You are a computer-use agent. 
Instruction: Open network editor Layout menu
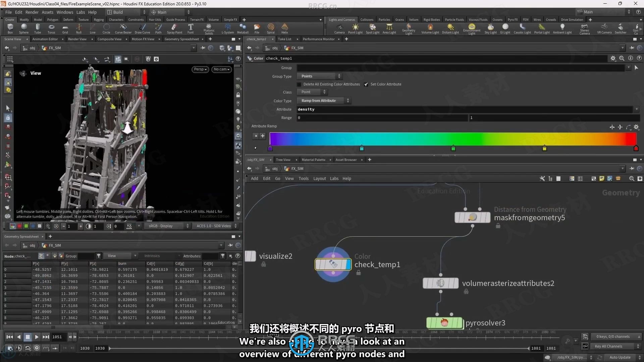point(319,179)
